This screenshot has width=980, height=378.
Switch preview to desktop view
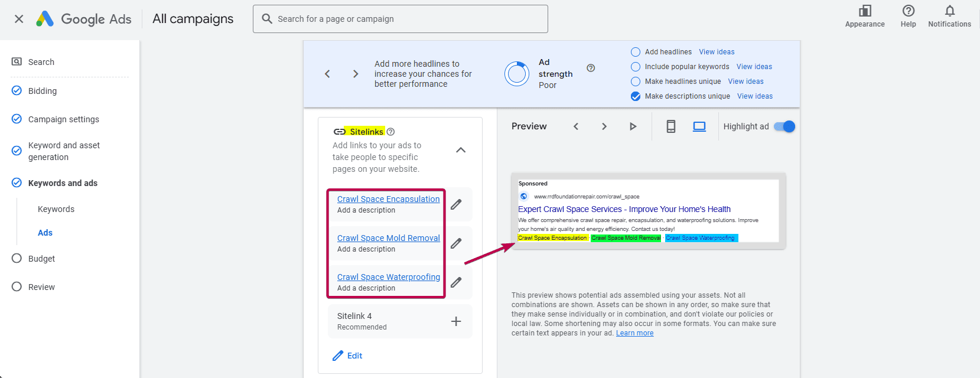pos(699,126)
